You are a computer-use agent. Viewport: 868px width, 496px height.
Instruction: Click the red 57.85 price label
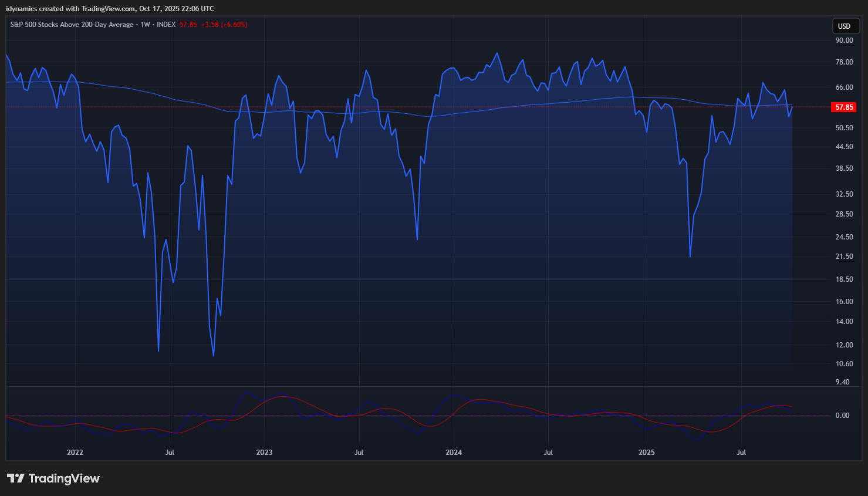click(844, 107)
